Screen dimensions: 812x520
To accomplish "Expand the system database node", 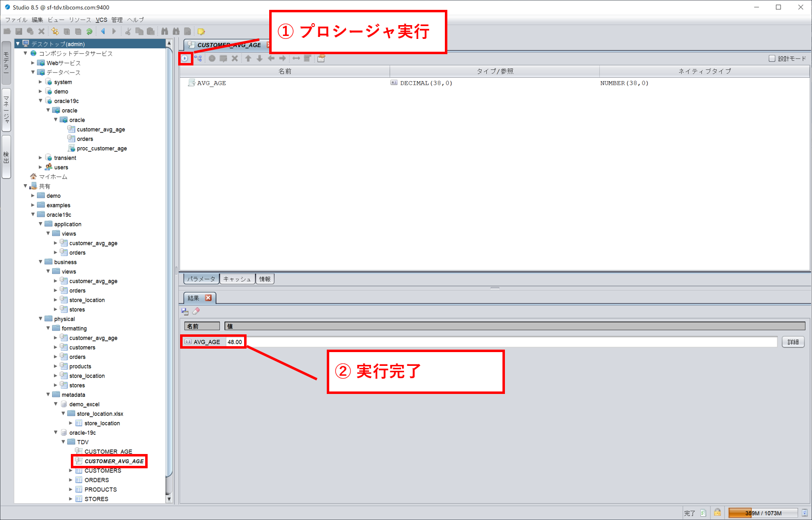I will click(40, 82).
